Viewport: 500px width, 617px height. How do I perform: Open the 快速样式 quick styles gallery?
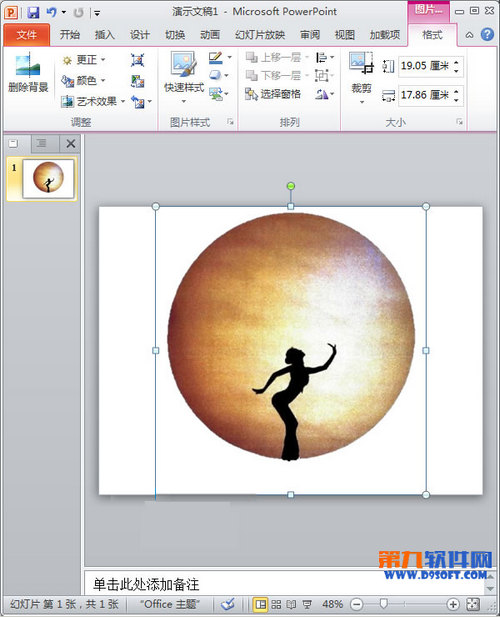click(x=184, y=77)
